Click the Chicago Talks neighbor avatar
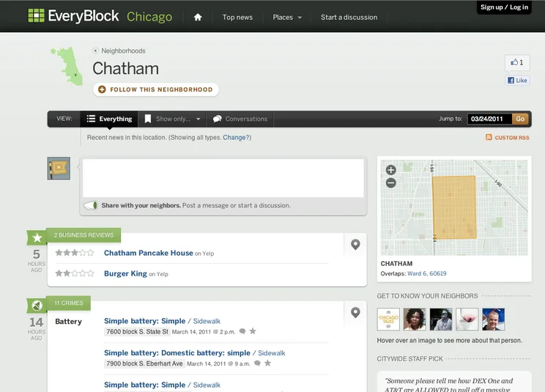The image size is (545, 392). click(388, 319)
